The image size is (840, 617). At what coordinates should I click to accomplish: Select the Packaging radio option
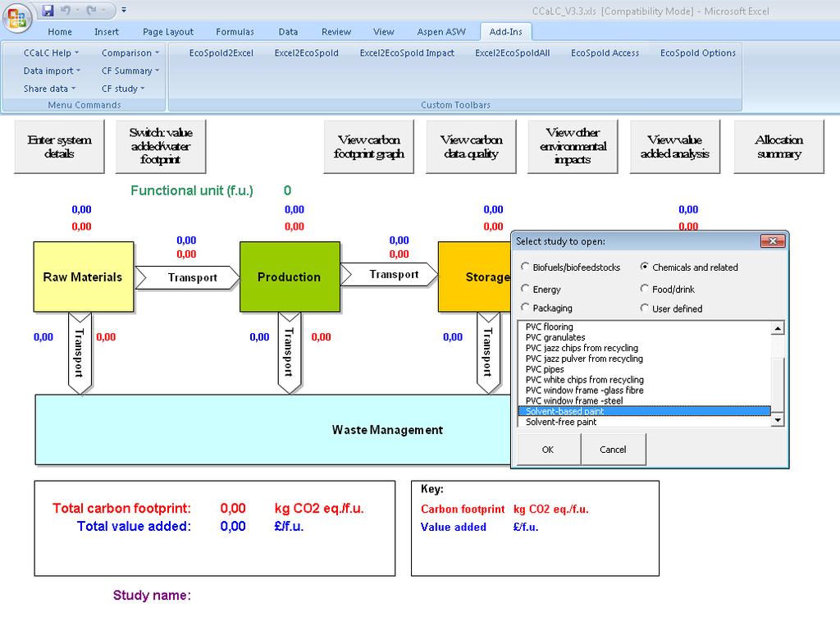pyautogui.click(x=547, y=308)
